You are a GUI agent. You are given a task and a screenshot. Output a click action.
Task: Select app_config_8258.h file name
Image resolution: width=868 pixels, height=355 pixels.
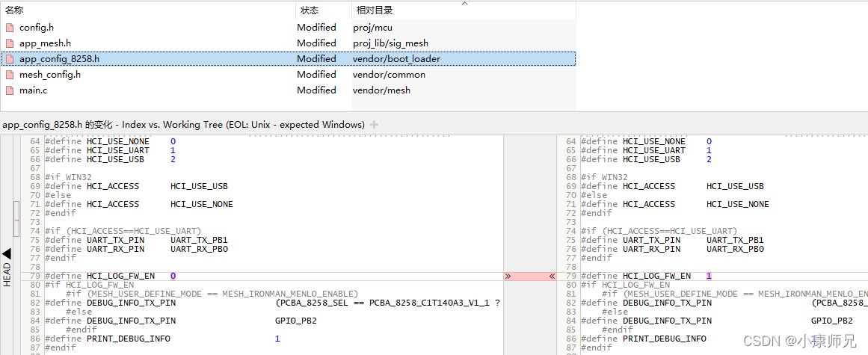[x=59, y=58]
